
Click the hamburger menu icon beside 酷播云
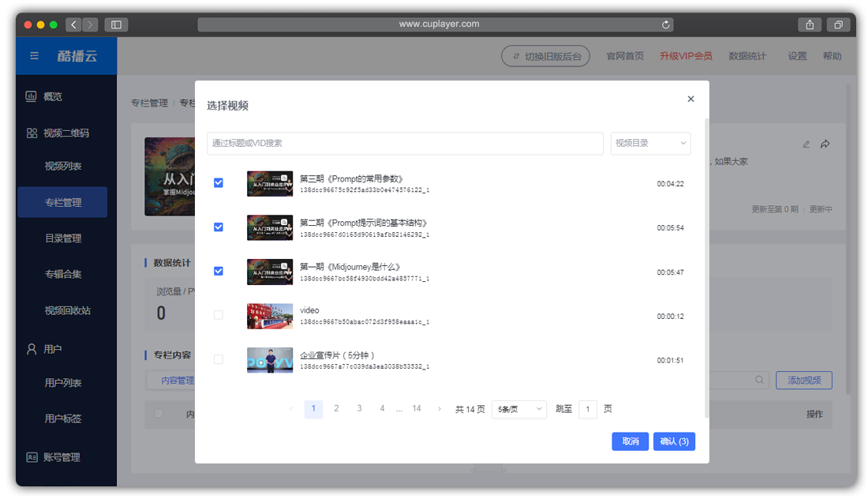point(34,56)
